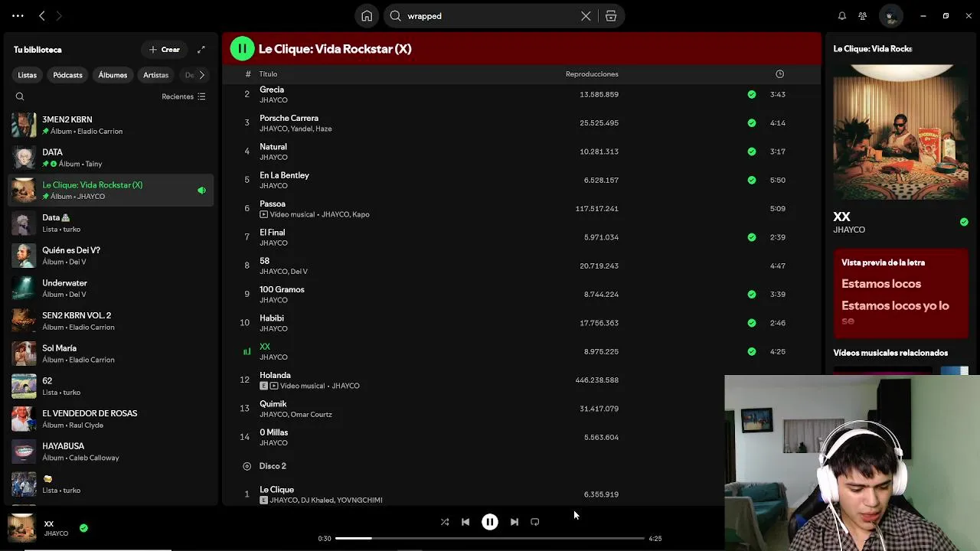
Task: Skip to previous track
Action: click(465, 522)
